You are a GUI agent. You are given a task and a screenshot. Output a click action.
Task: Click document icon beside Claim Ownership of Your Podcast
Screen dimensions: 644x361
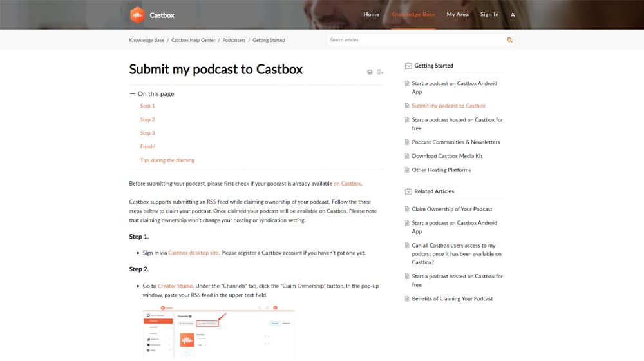407,210
